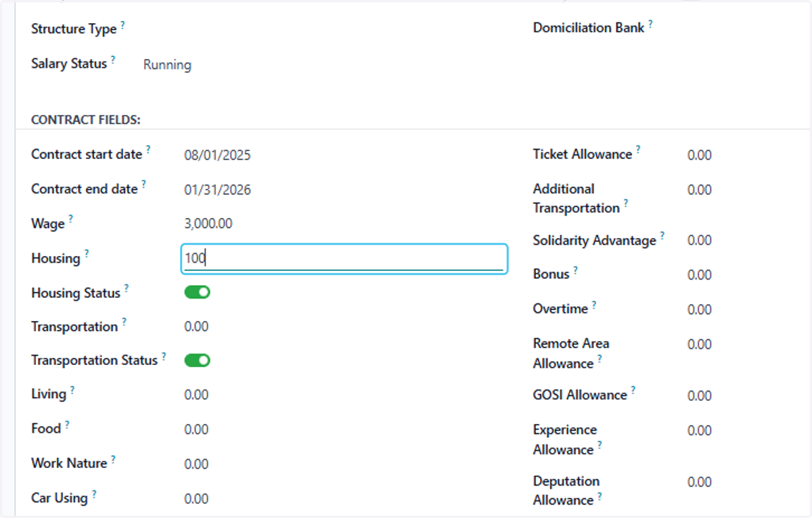
Task: Edit the Remote Area Allowance amount
Action: (700, 344)
